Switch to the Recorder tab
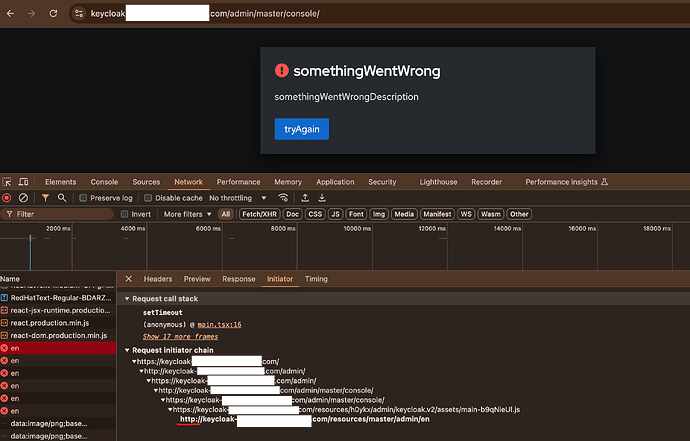 486,182
